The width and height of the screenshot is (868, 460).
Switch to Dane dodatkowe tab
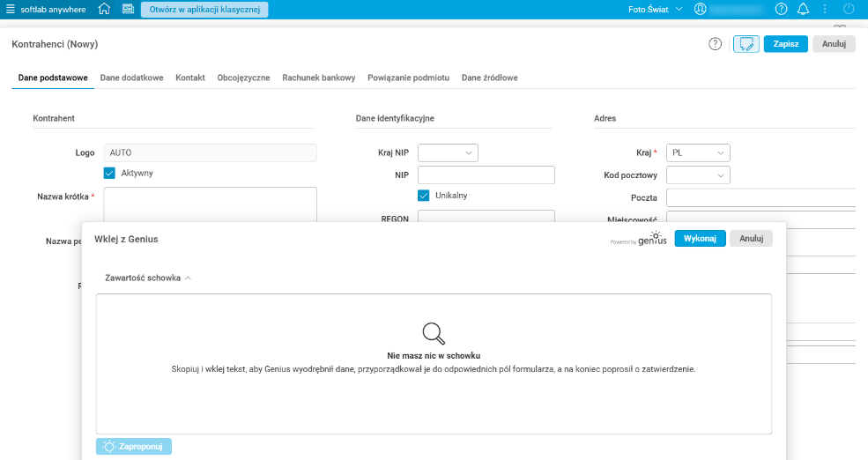coord(132,78)
